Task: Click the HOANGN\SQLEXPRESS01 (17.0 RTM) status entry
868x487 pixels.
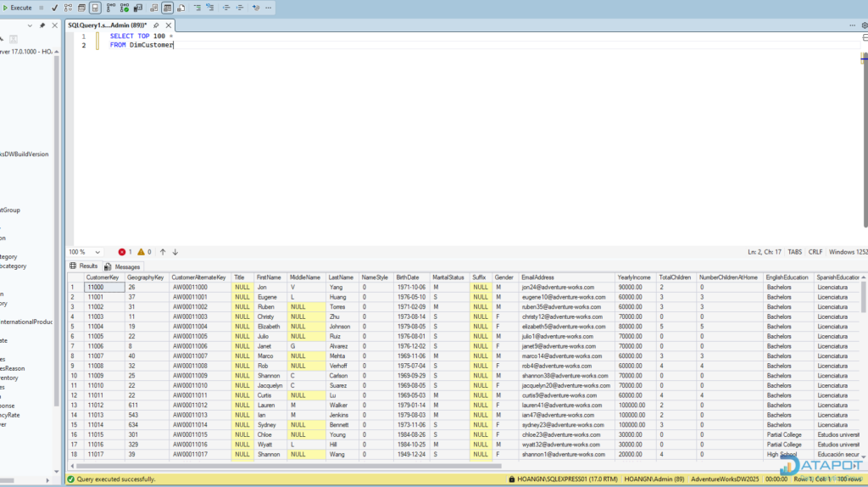Action: (563, 479)
